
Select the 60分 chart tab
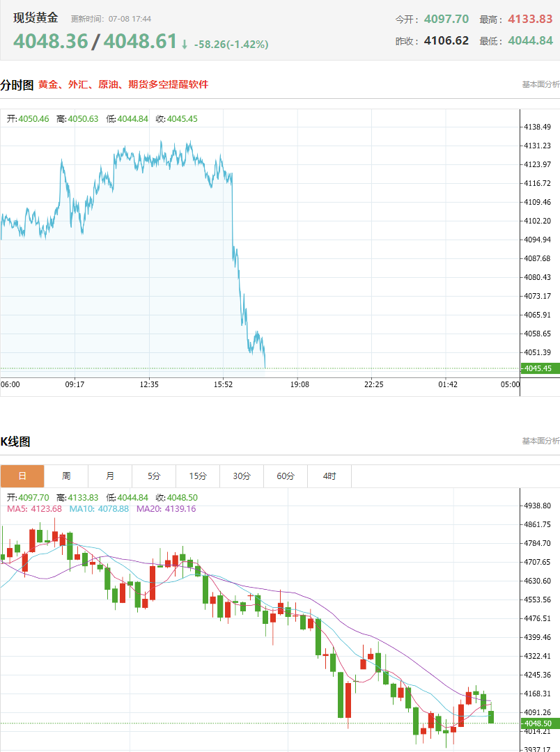coord(286,476)
